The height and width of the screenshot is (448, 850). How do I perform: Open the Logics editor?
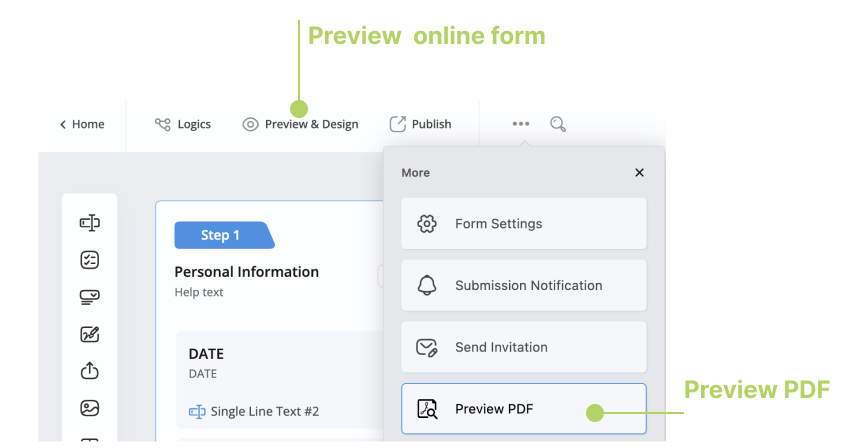click(183, 124)
